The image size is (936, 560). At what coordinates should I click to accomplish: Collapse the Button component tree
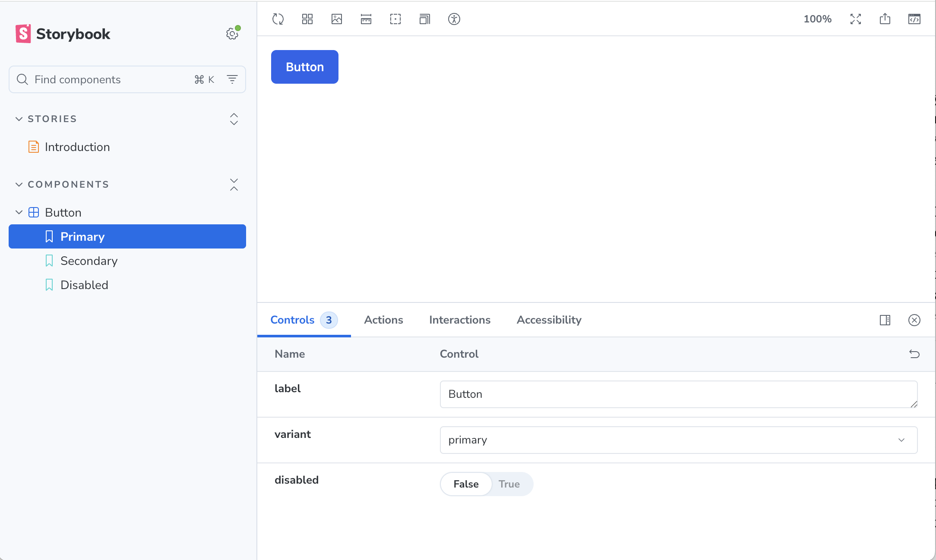pyautogui.click(x=19, y=212)
